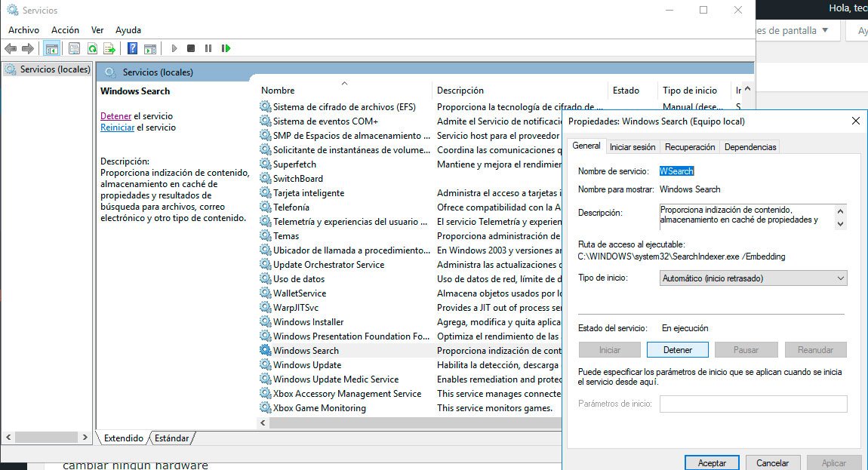The width and height of the screenshot is (868, 470).
Task: Click the Detener button in Properties dialog
Action: pos(678,350)
